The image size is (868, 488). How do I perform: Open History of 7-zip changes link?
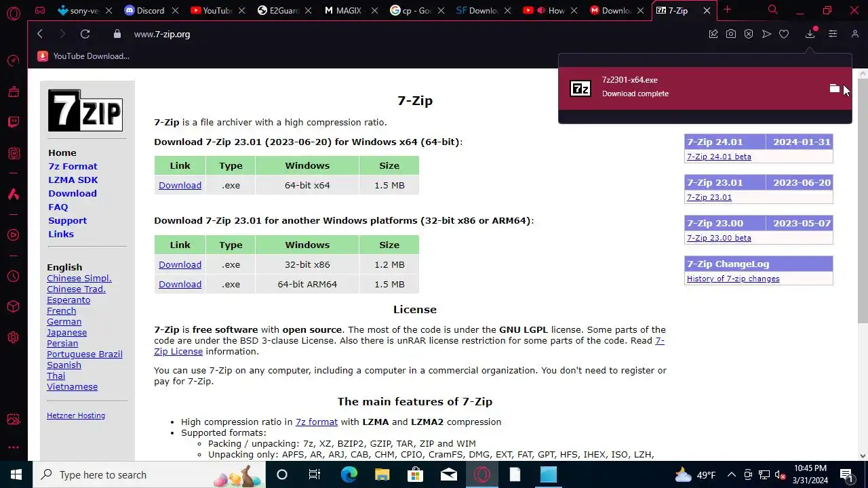pyautogui.click(x=733, y=279)
